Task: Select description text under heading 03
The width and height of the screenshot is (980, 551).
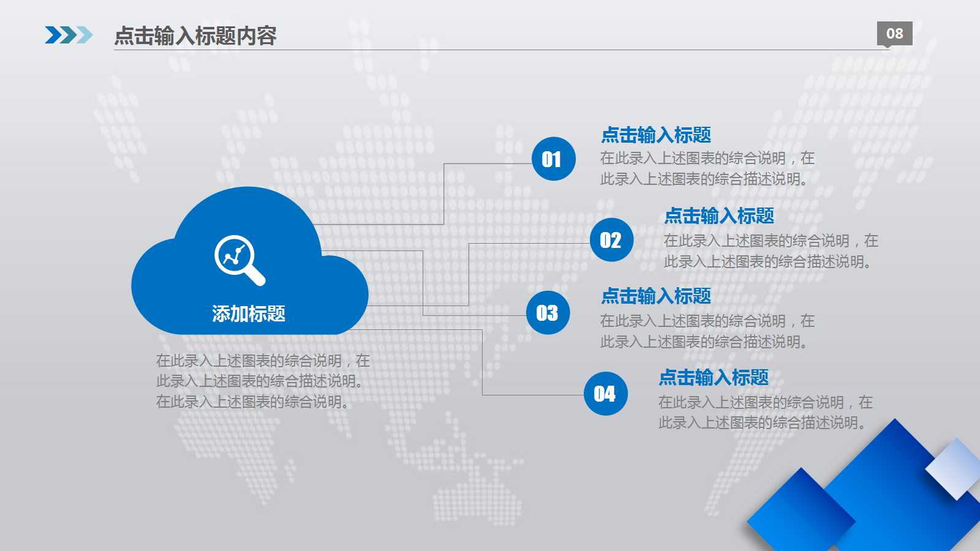Action: (x=707, y=331)
